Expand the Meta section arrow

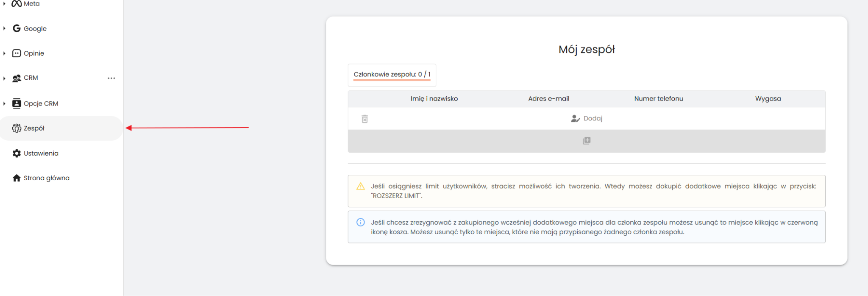4,4
